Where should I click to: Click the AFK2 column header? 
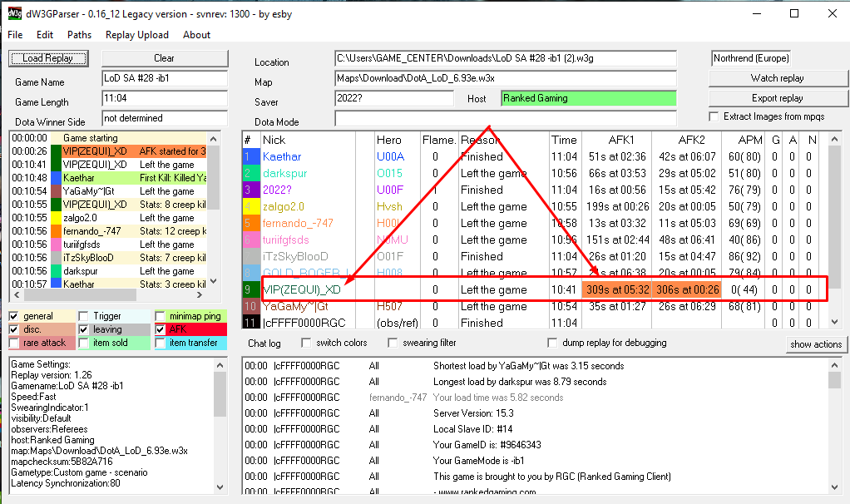click(x=687, y=140)
